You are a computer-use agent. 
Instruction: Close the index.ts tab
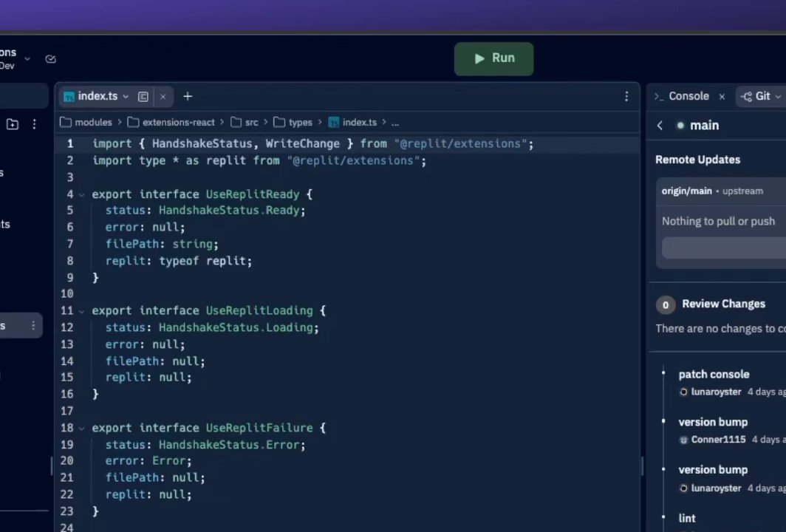[163, 97]
